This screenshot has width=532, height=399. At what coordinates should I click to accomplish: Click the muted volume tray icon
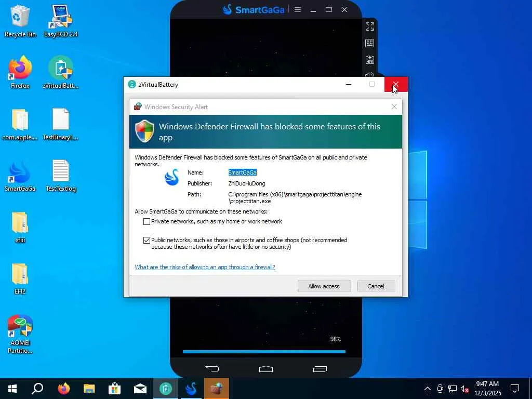(x=465, y=389)
